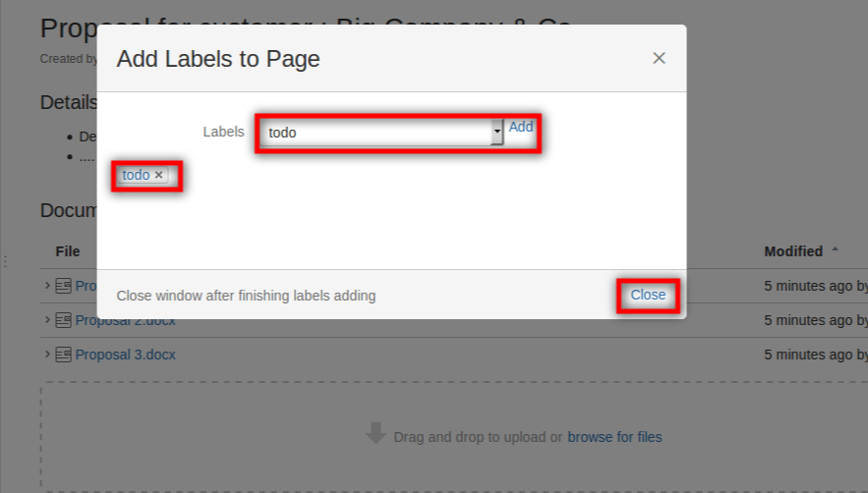Open the Proposal 2.docx file link

pos(126,320)
